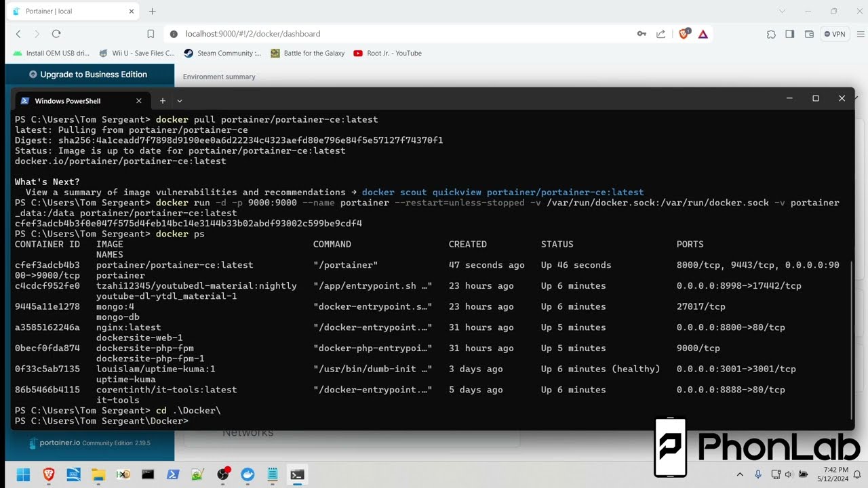Screen dimensions: 868x488
Task: Open the Root Jr. - YouTube bookmark
Action: pyautogui.click(x=388, y=53)
